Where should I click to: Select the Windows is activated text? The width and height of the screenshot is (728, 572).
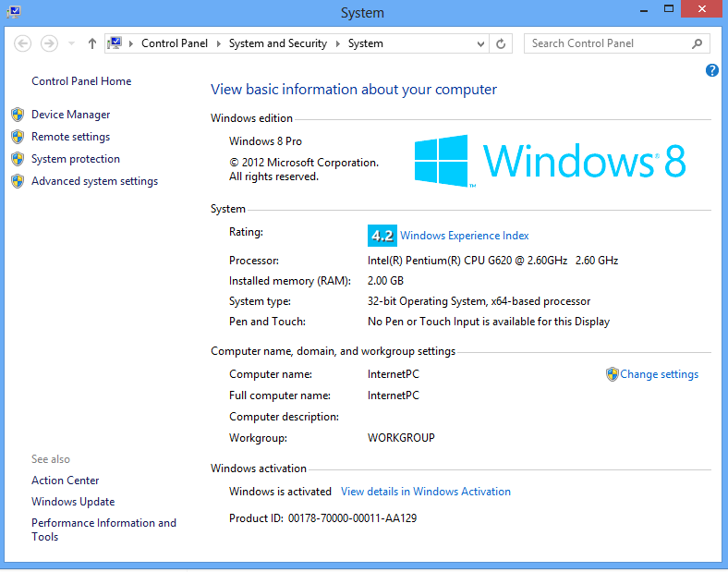click(281, 492)
